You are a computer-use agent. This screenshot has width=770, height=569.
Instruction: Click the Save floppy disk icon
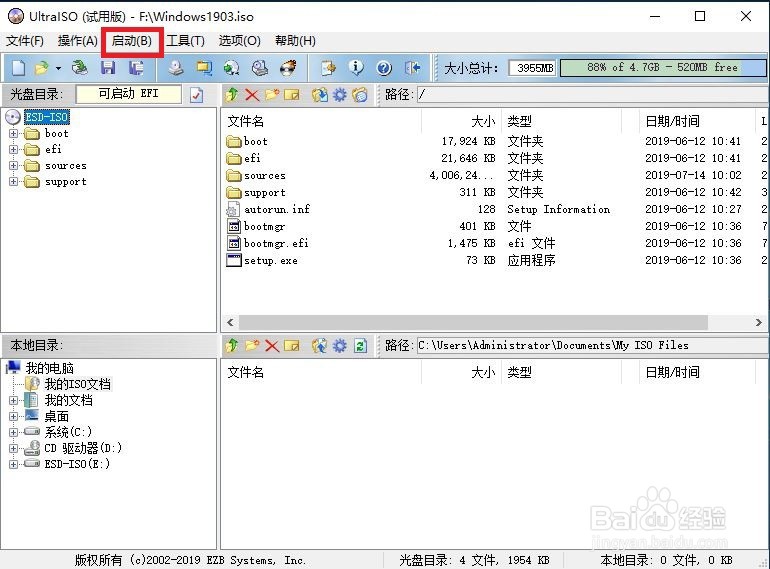coord(108,68)
